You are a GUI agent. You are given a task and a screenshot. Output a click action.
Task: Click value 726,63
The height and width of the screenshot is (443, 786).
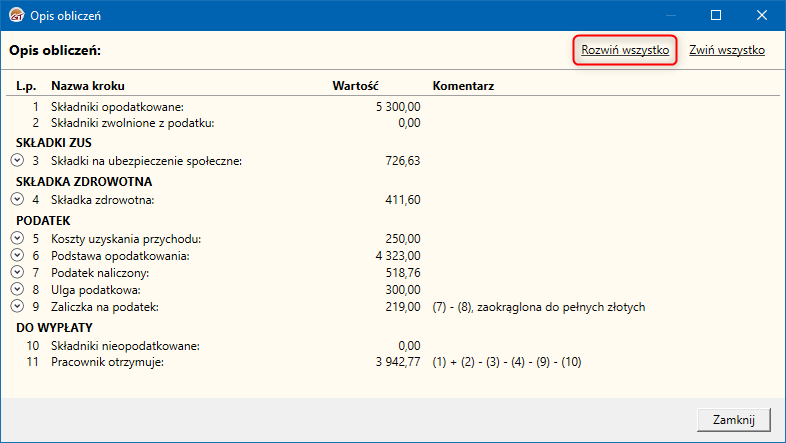pyautogui.click(x=403, y=161)
